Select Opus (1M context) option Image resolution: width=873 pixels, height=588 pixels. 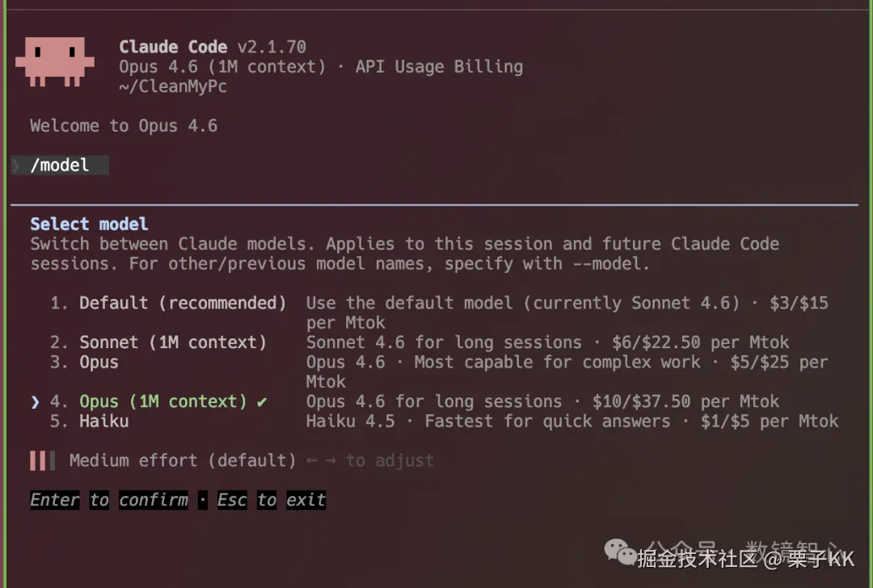pyautogui.click(x=162, y=401)
